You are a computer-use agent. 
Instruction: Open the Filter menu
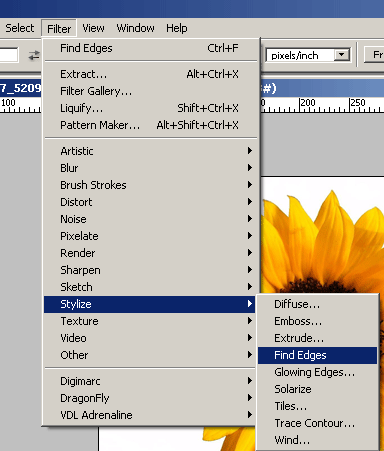59,29
